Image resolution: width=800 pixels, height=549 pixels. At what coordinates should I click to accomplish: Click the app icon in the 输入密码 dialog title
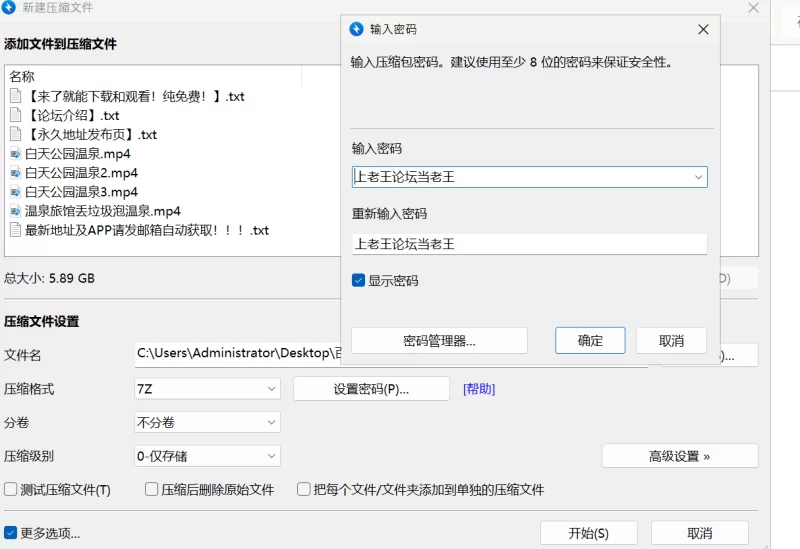coord(356,29)
